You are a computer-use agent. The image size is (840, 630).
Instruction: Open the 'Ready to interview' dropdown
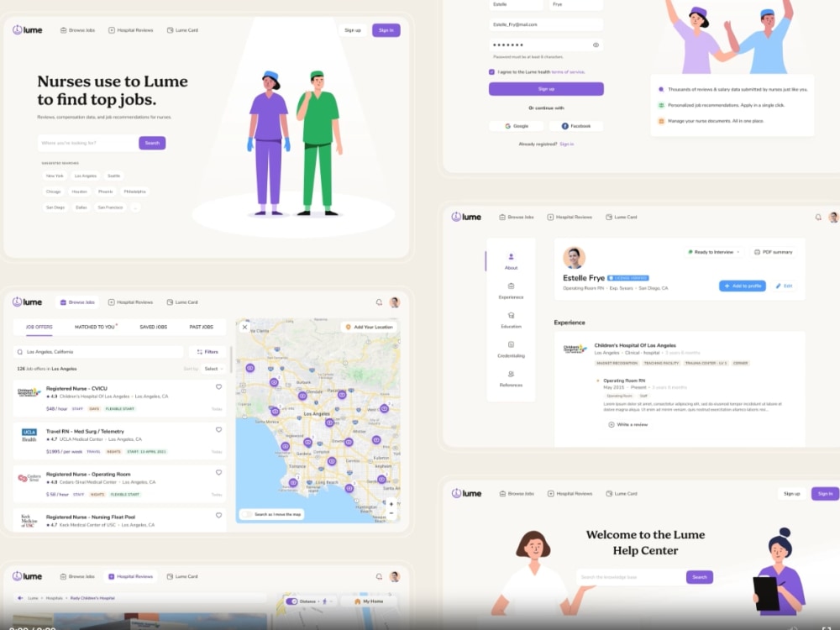coord(713,252)
